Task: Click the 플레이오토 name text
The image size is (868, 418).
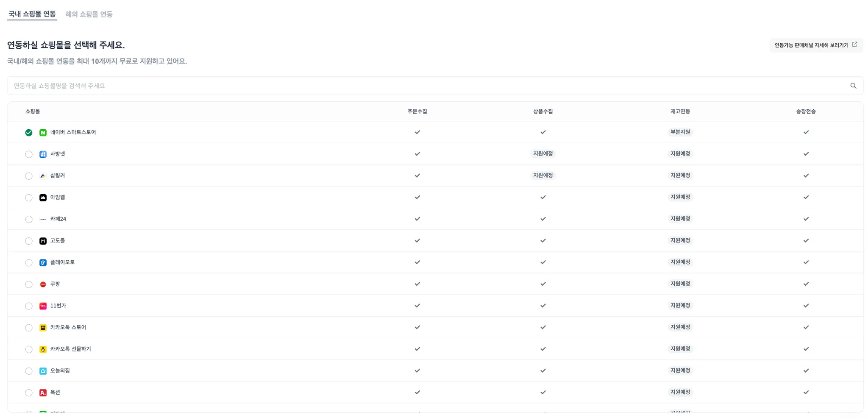Action: pos(62,262)
